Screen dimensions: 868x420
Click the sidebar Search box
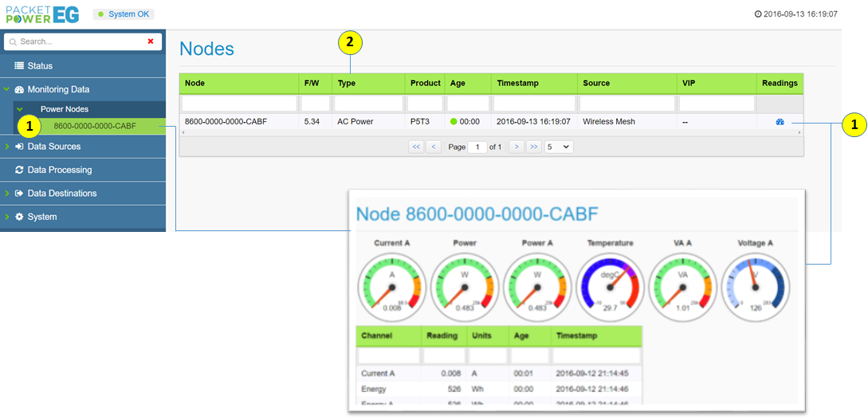80,41
